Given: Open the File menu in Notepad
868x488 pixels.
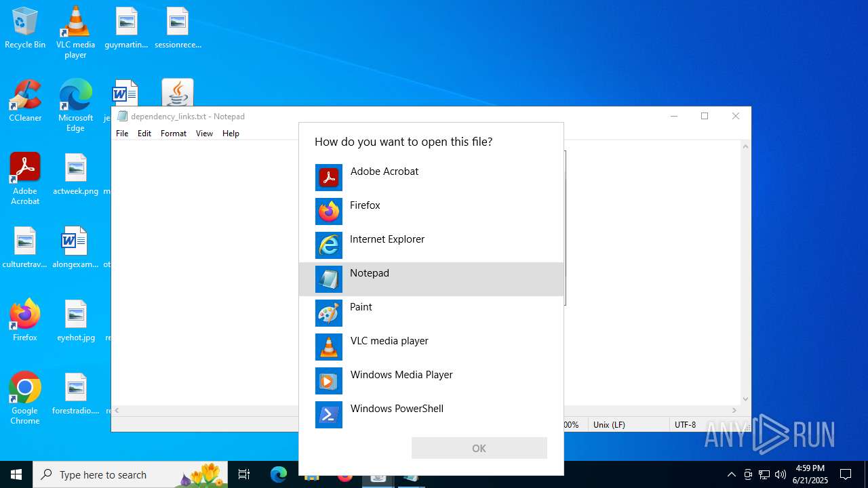Looking at the screenshot, I should click(x=122, y=134).
